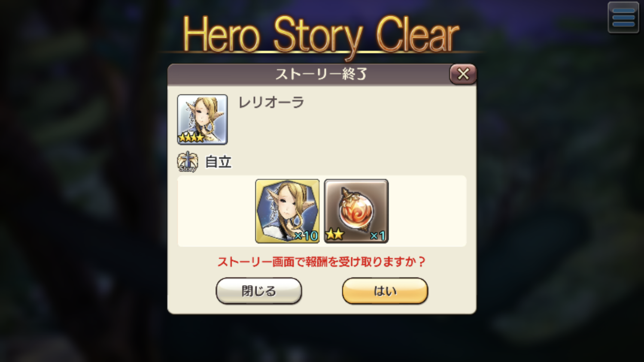
Task: Click the ×10 quantity on the shard reward
Action: click(306, 235)
